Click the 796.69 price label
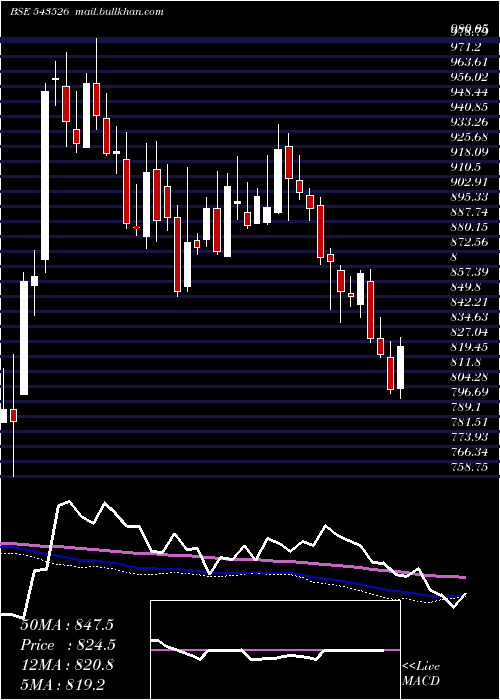This screenshot has width=500, height=700. [469, 392]
